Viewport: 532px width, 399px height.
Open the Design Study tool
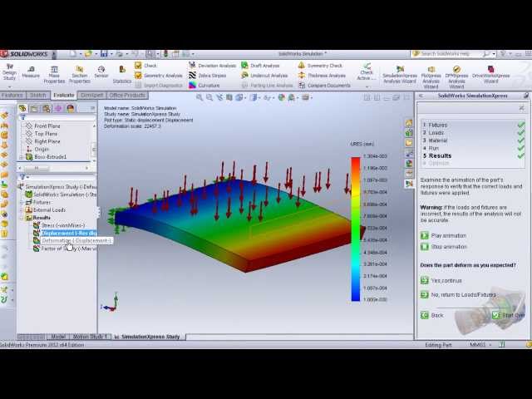click(x=9, y=72)
